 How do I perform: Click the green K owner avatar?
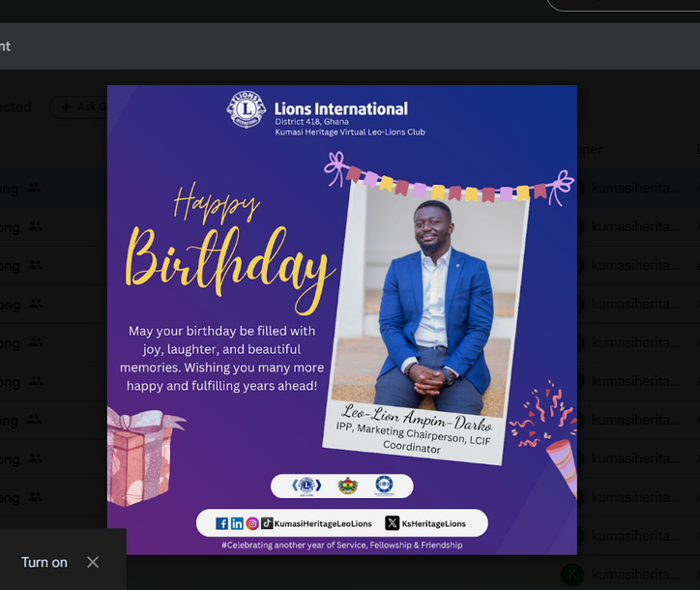(572, 575)
